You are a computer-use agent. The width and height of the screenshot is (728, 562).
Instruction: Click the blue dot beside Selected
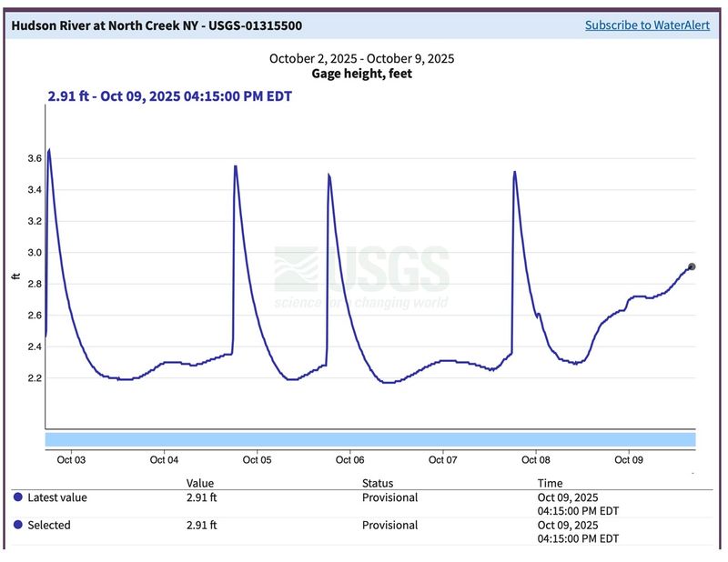[x=17, y=525]
